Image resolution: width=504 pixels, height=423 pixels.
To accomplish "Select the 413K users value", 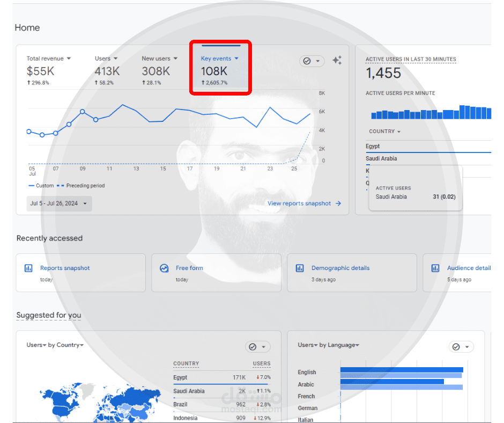I will [x=107, y=71].
